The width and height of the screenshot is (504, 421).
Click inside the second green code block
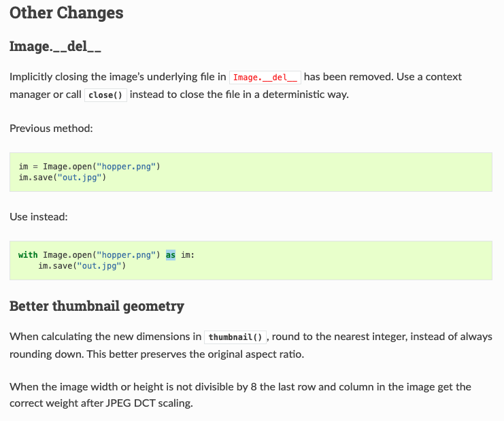point(251,260)
